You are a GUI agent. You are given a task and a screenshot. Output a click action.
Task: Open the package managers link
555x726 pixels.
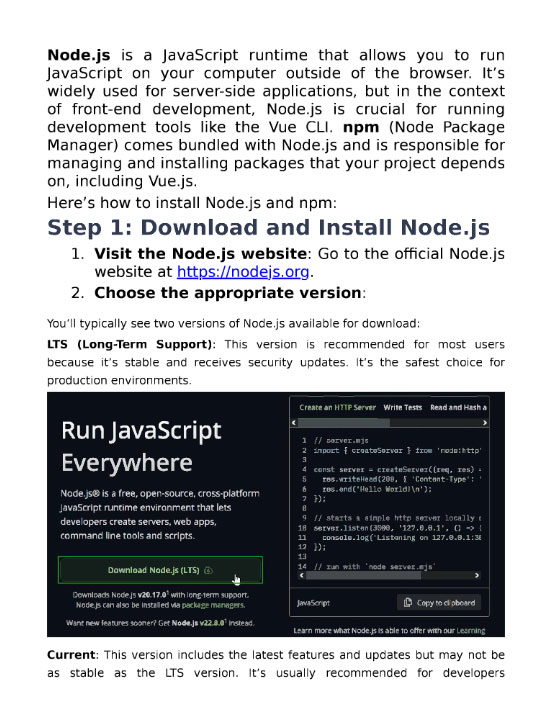(x=213, y=605)
